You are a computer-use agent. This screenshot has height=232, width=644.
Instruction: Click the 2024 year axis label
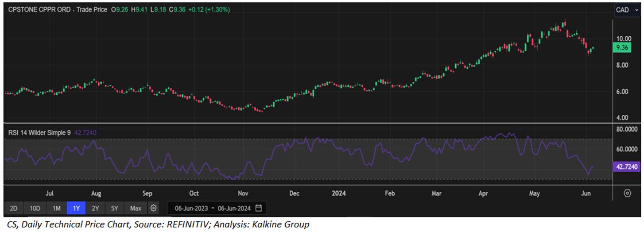coord(339,193)
